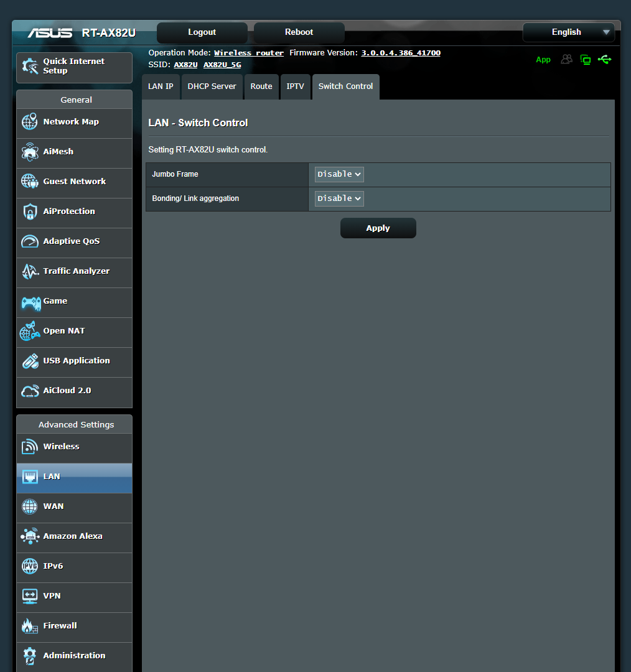Open the Administration menu item

tap(74, 657)
